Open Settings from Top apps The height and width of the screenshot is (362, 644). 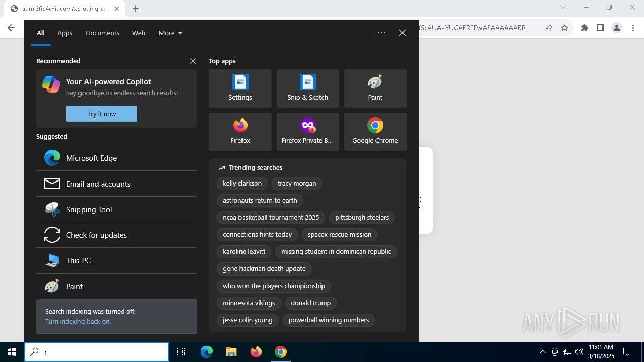click(x=240, y=88)
